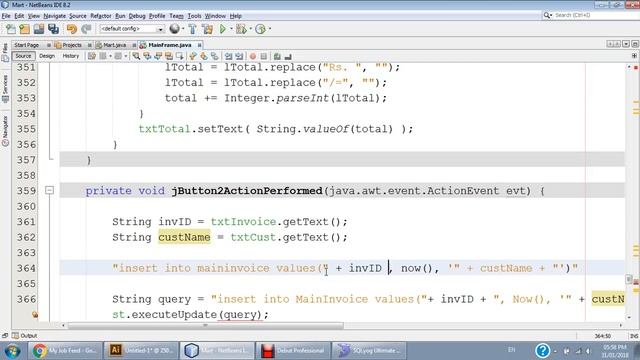
Task: Open Adobe Illustrator from the taskbar
Action: click(141, 350)
